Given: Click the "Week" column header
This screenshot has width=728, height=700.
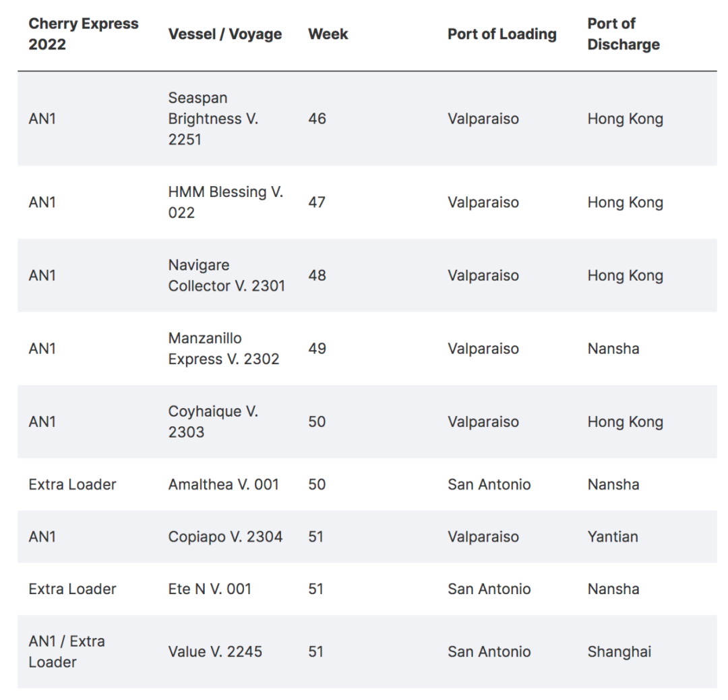Looking at the screenshot, I should click(x=328, y=34).
